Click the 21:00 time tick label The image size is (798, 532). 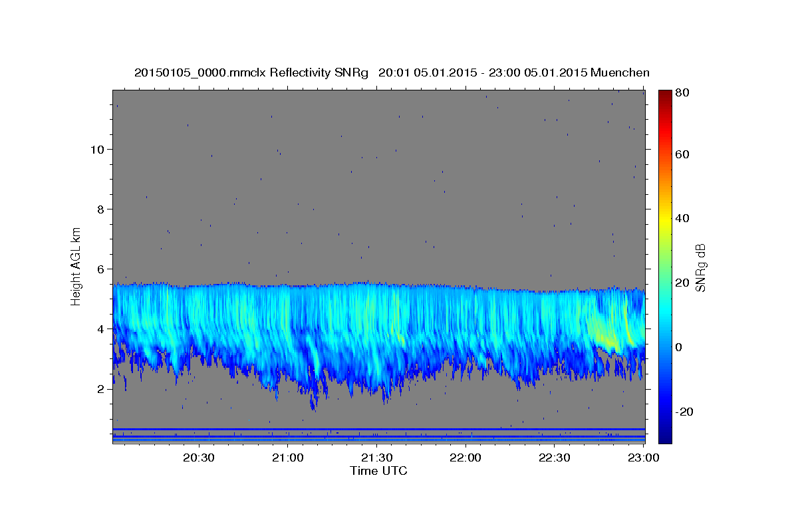tap(288, 458)
